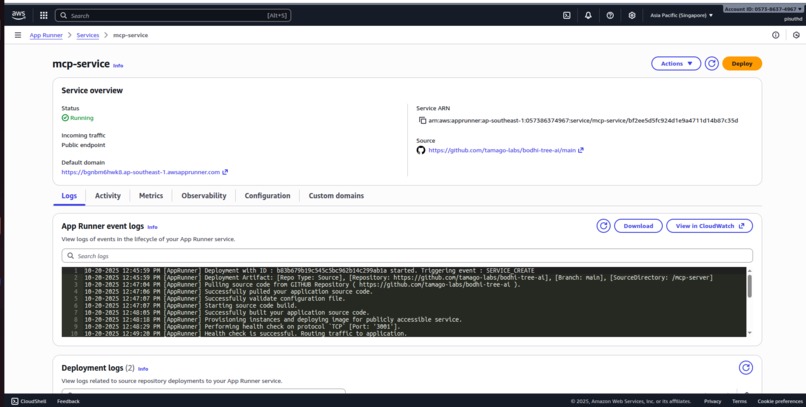Select the 'Public endpoint' text
The image size is (806, 407).
click(83, 145)
